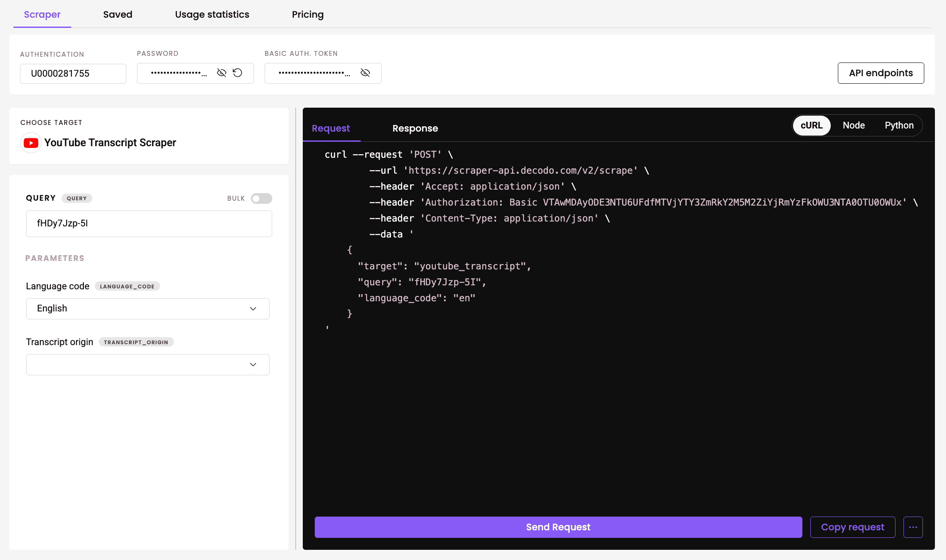Switch to the Scraper tab

point(42,15)
